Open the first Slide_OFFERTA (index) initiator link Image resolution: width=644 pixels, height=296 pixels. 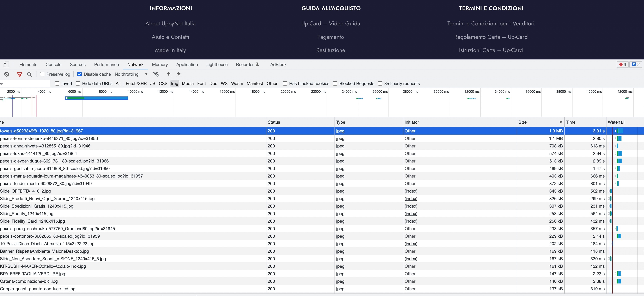coord(411,191)
